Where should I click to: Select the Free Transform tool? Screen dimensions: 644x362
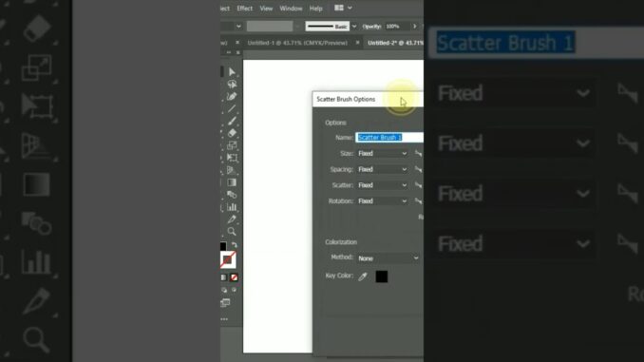(232, 158)
